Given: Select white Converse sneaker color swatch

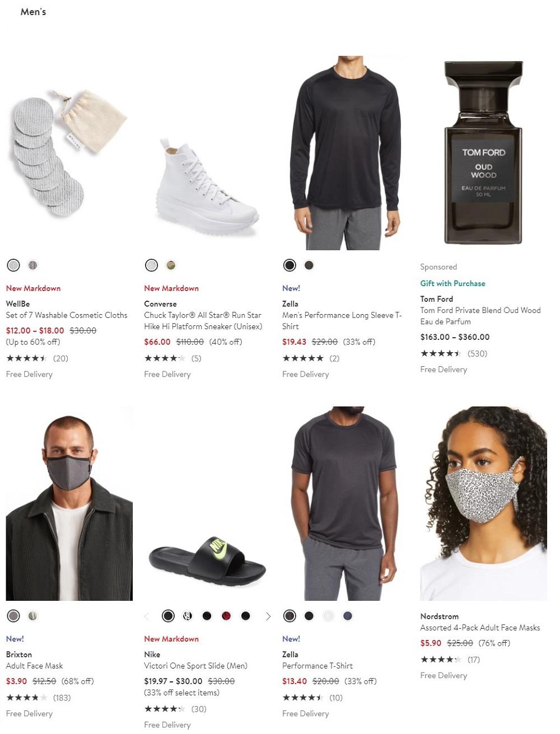Looking at the screenshot, I should [151, 265].
